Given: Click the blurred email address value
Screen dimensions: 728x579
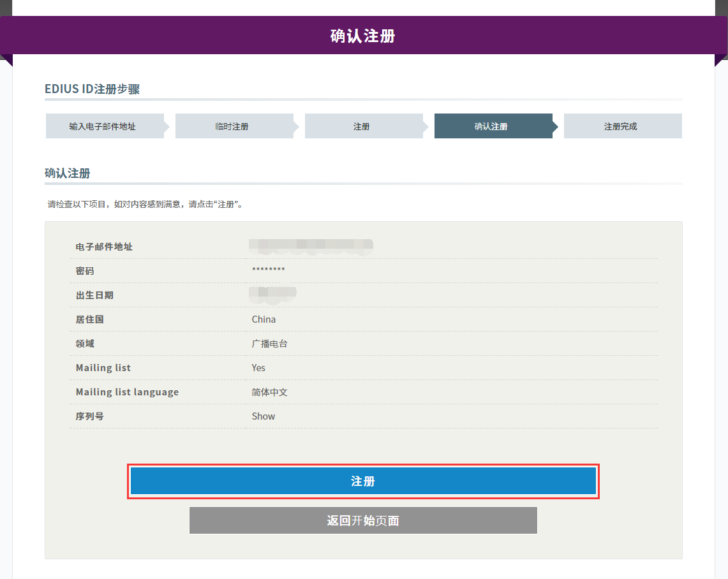Looking at the screenshot, I should 311,246.
